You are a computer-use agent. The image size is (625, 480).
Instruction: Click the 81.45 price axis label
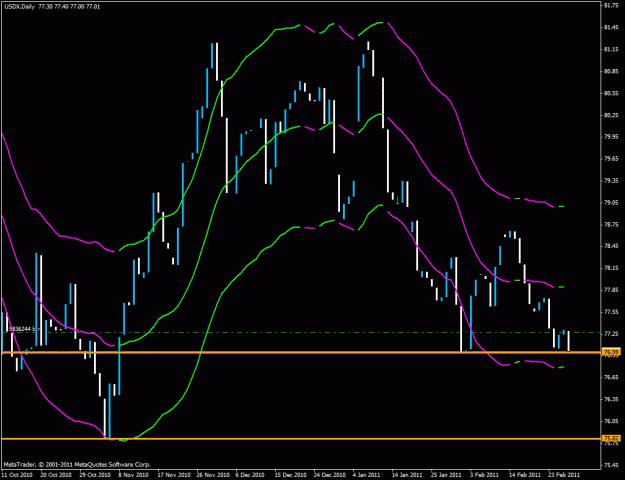click(x=611, y=28)
